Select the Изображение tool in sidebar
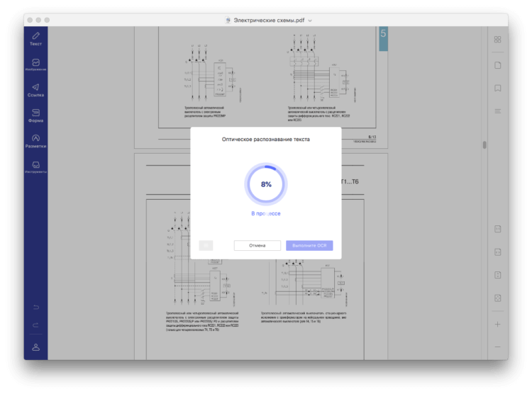The image size is (532, 394). 35,64
